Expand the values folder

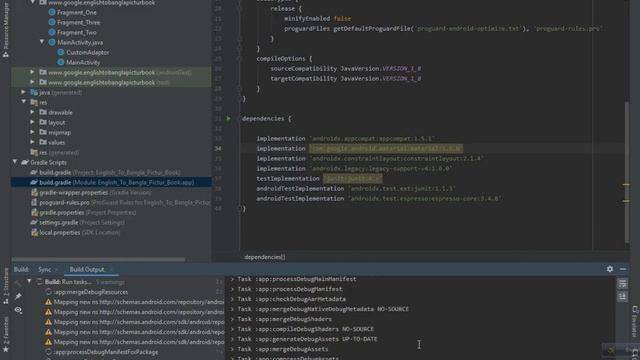pyautogui.click(x=32, y=142)
